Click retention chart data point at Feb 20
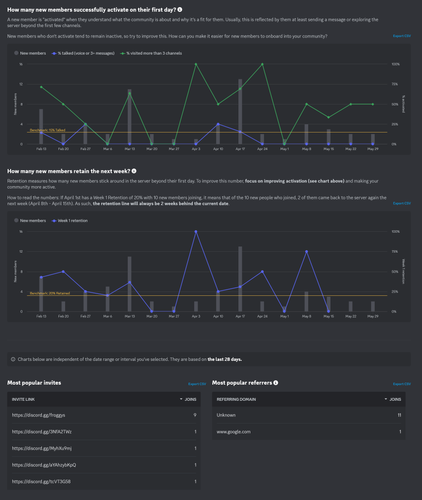 click(63, 272)
